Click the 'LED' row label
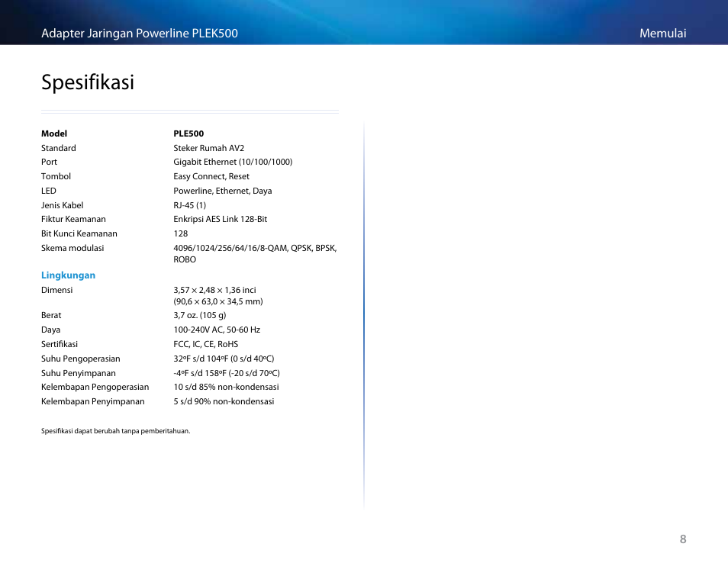Image resolution: width=728 pixels, height=563 pixels. click(x=49, y=191)
